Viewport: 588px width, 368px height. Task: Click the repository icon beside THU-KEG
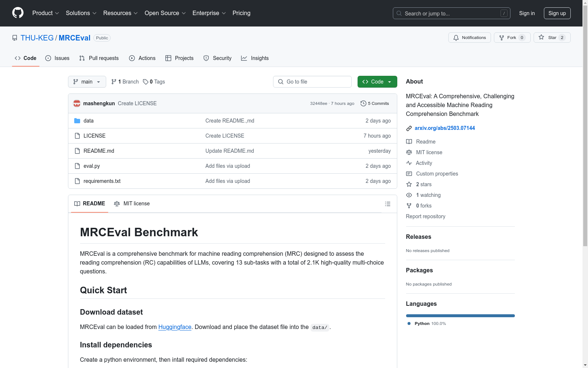coord(15,38)
